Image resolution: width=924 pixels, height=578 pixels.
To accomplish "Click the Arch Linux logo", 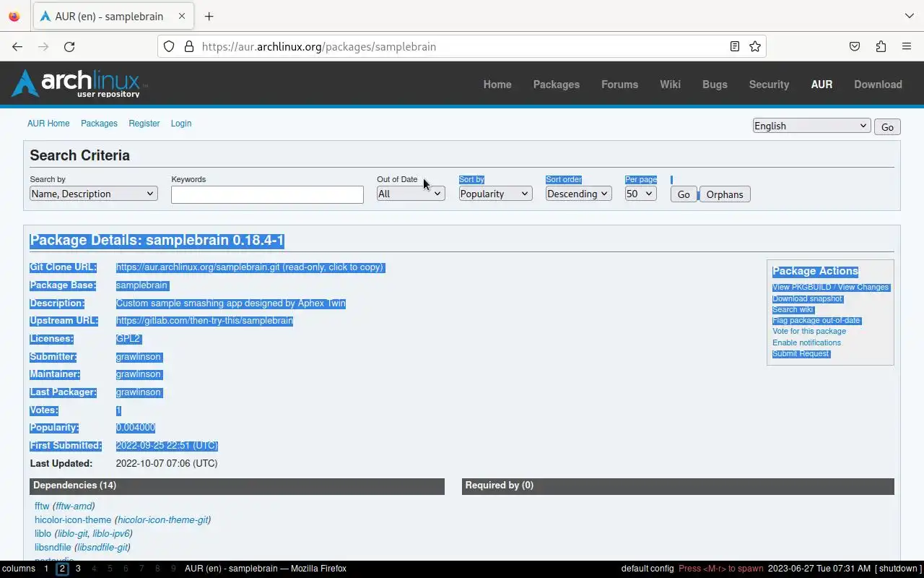I will [77, 83].
